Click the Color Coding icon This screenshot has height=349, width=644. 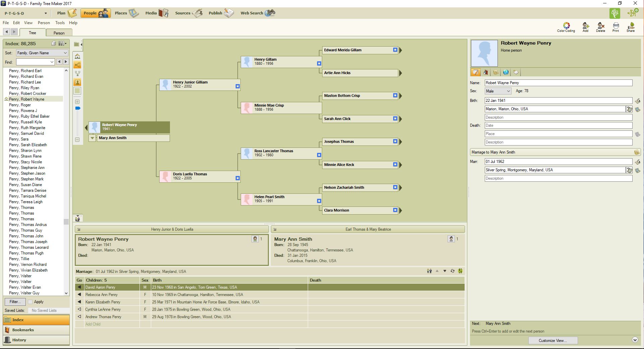click(566, 26)
